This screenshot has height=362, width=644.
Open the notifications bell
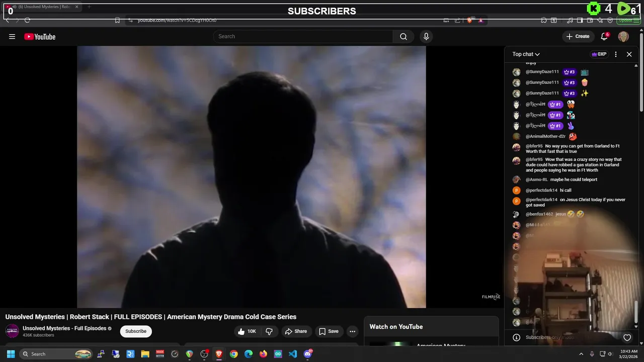pos(605,37)
